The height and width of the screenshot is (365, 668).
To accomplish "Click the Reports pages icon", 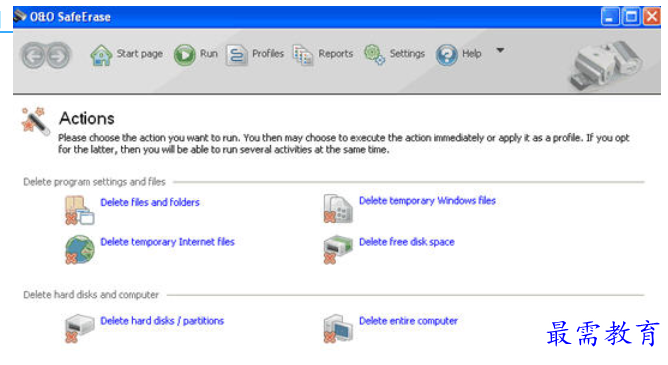I will pyautogui.click(x=303, y=55).
